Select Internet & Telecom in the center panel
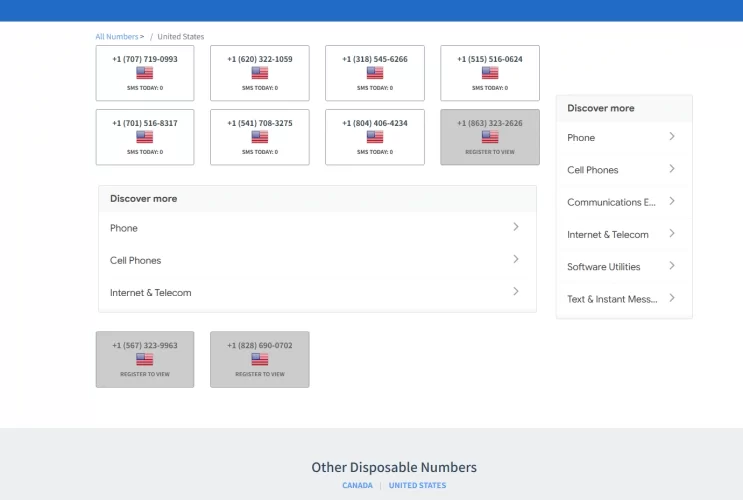 tap(151, 293)
